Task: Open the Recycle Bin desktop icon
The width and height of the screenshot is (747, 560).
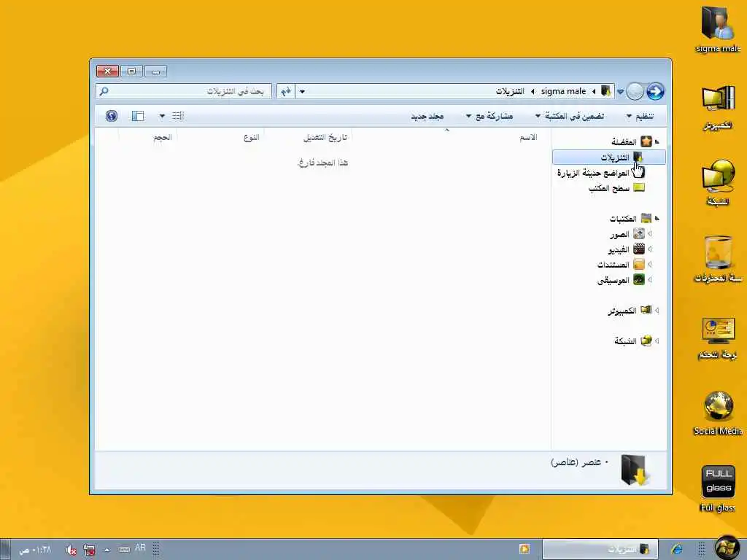Action: point(718,259)
